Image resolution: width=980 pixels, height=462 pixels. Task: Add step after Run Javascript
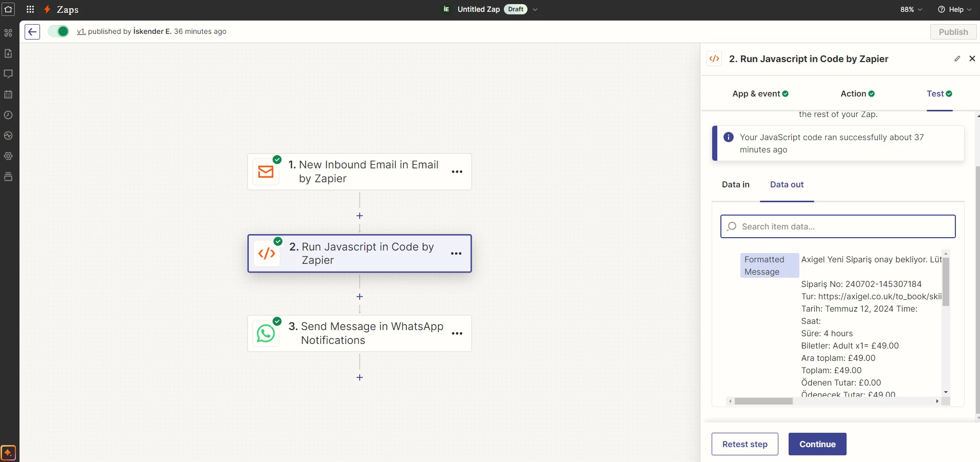(x=360, y=297)
